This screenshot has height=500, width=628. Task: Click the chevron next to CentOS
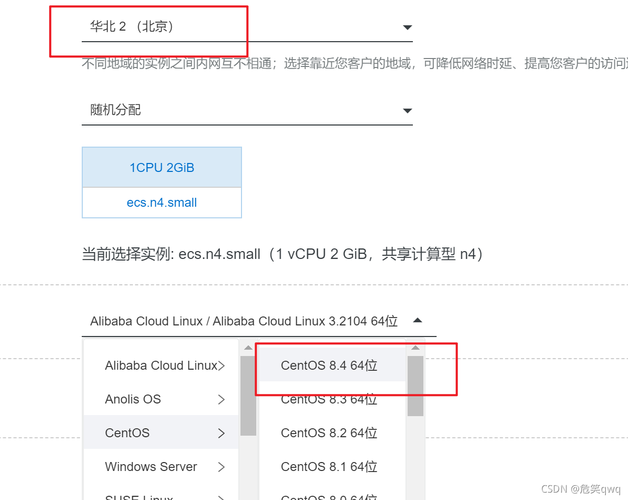click(221, 433)
